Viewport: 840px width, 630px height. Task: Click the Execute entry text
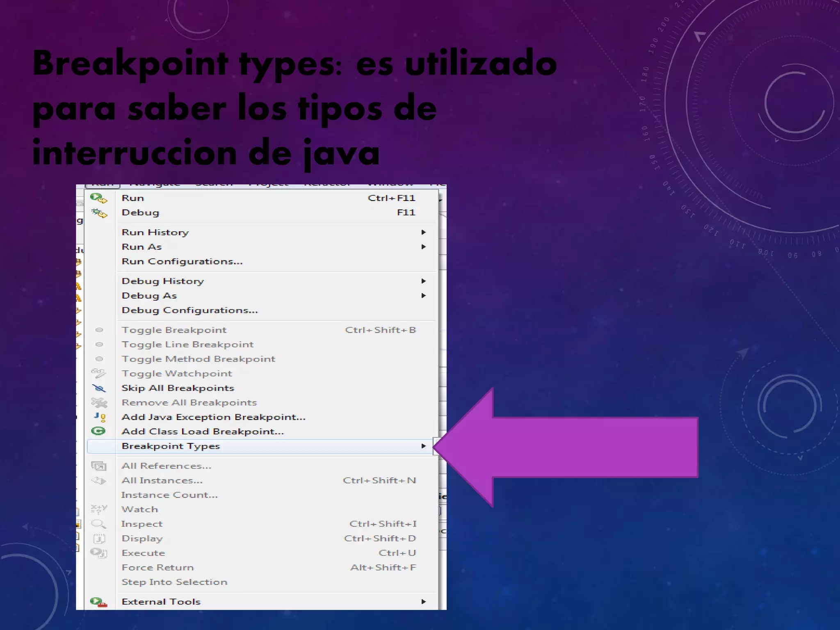(143, 553)
